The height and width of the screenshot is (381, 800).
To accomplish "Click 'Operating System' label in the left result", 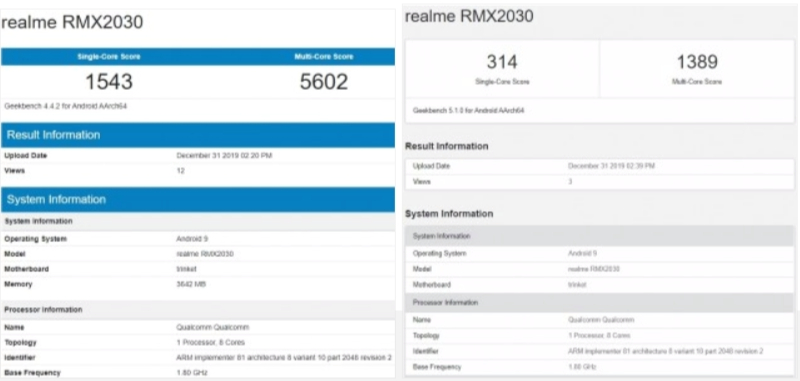I will 36,239.
